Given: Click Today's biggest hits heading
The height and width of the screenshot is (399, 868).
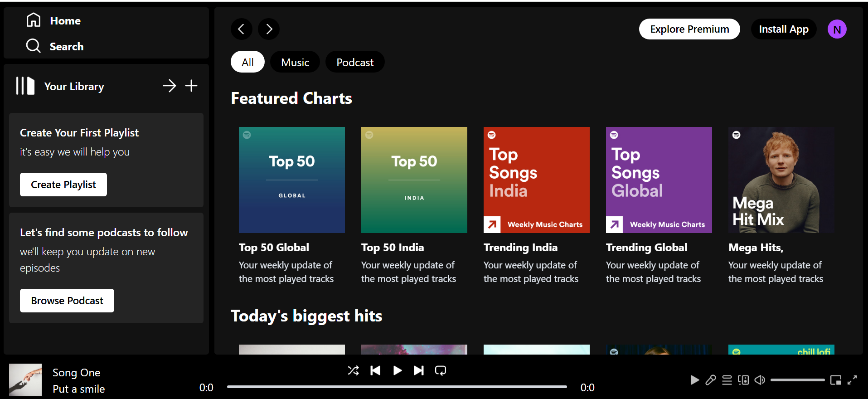Looking at the screenshot, I should tap(306, 316).
